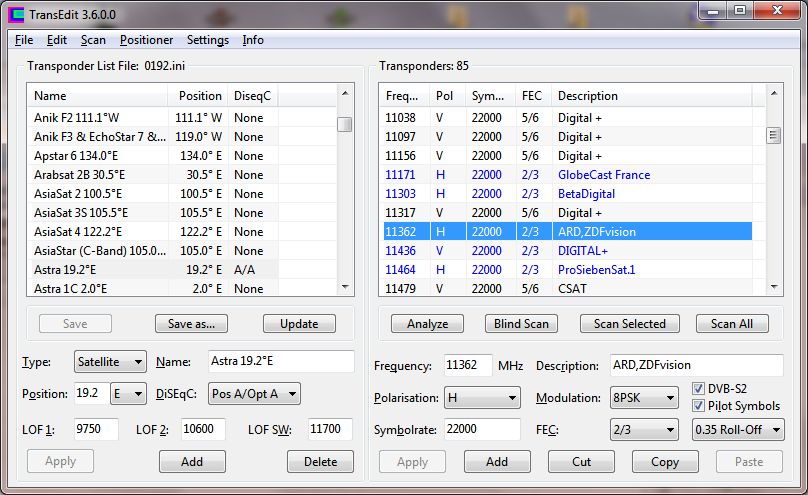Select Astra 1C 2.0°E in satellite list
Screen dimensions: 808x495
click(x=100, y=289)
